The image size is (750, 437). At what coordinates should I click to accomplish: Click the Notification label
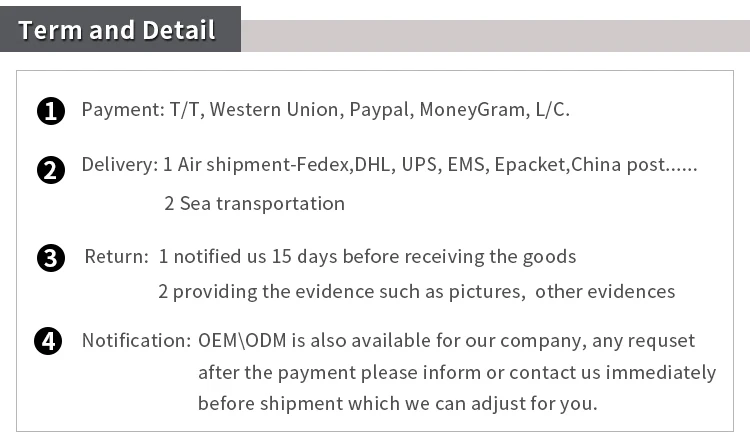pyautogui.click(x=136, y=341)
